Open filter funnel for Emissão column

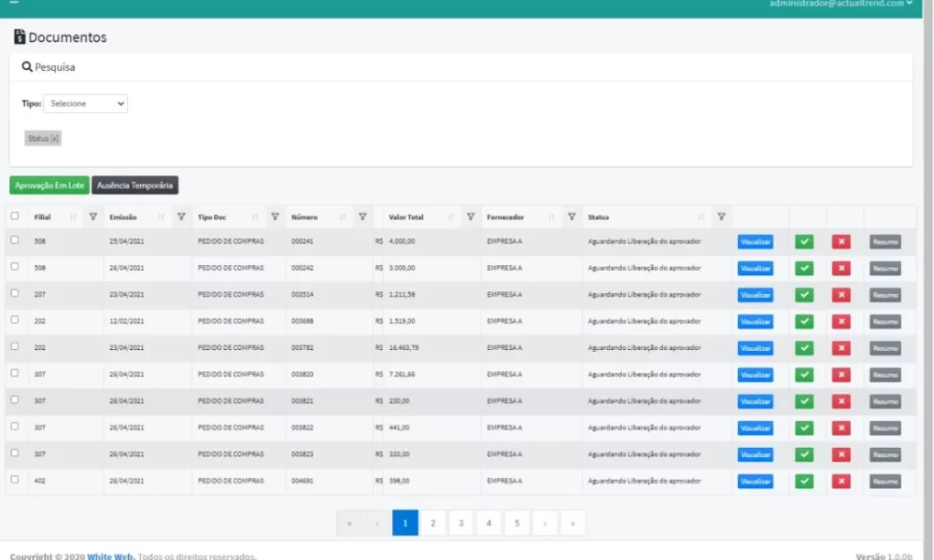click(x=181, y=217)
